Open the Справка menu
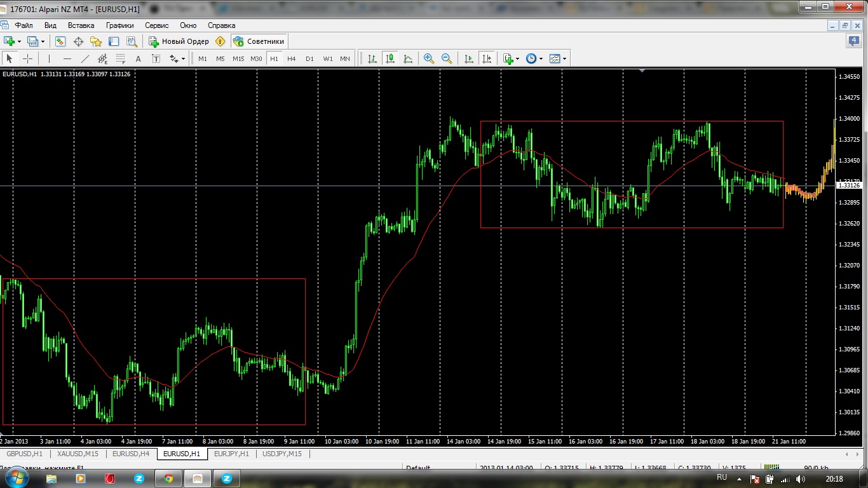 coord(222,25)
